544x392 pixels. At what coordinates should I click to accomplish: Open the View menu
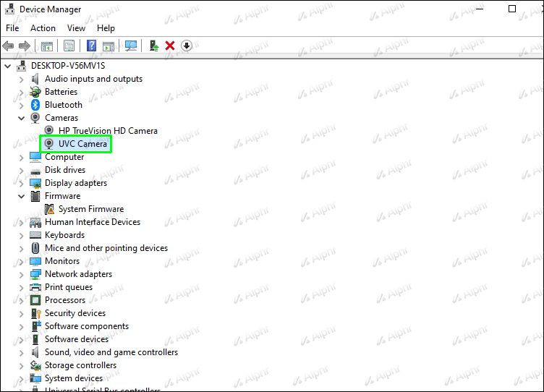[77, 28]
